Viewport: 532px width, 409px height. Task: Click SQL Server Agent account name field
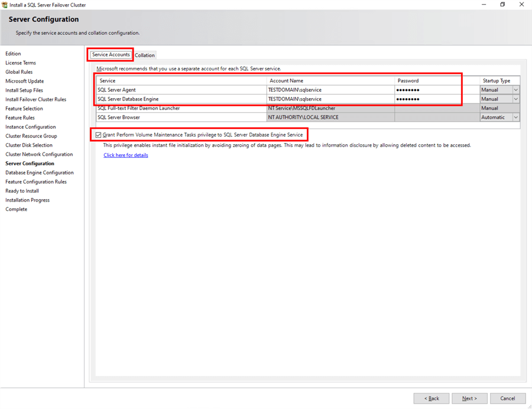coord(330,90)
